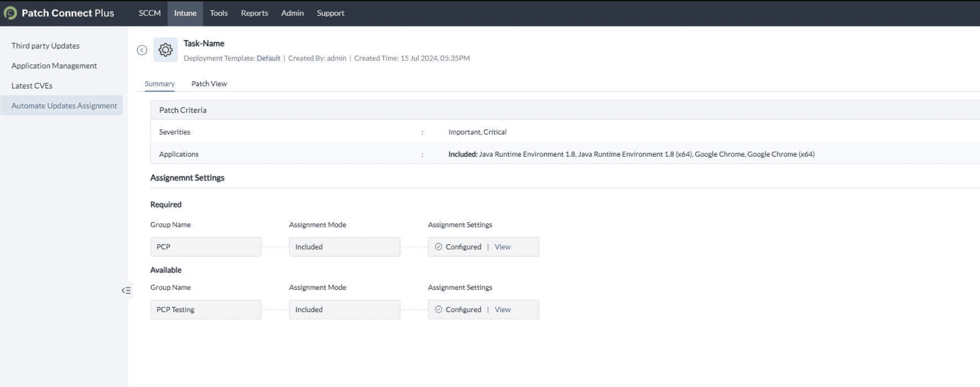The width and height of the screenshot is (980, 387).
Task: Open the Tools menu
Action: [x=219, y=13]
